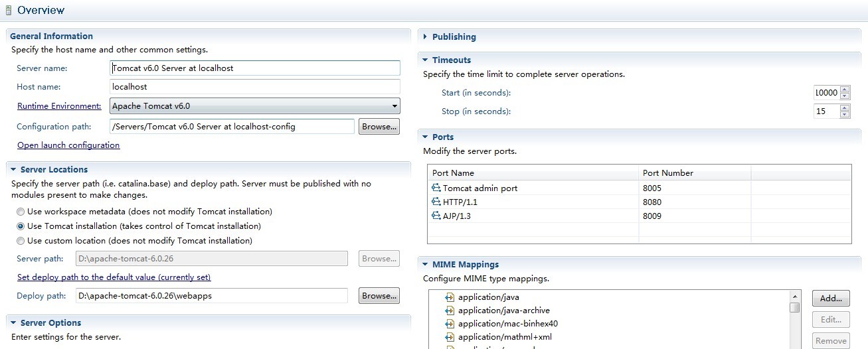Click the AJP/1.3 port icon

(x=436, y=216)
